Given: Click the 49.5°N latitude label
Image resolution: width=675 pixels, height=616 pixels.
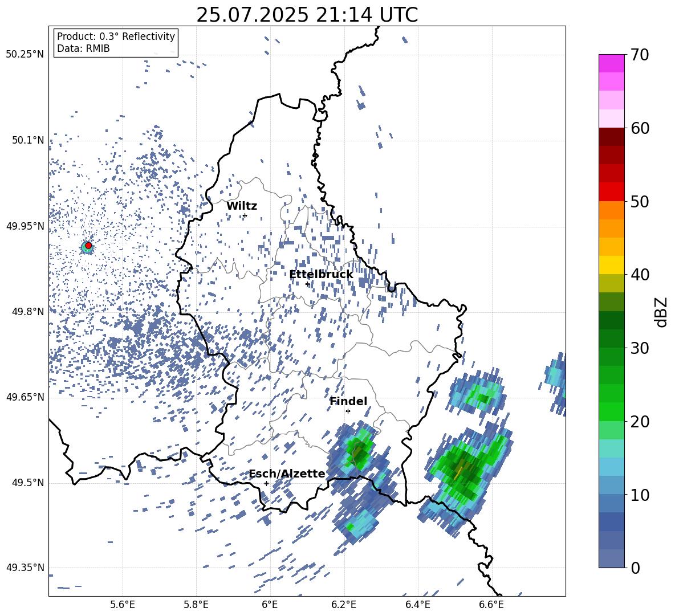Looking at the screenshot, I should [29, 483].
